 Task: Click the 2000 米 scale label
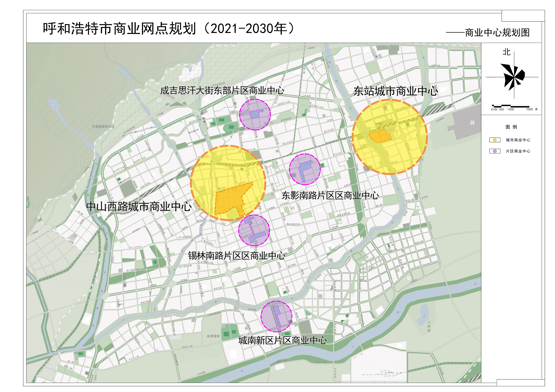[x=532, y=109]
